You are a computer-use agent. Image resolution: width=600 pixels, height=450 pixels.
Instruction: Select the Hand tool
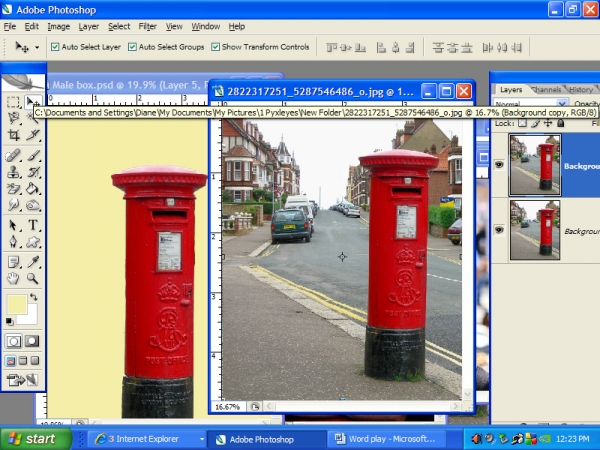[x=13, y=279]
